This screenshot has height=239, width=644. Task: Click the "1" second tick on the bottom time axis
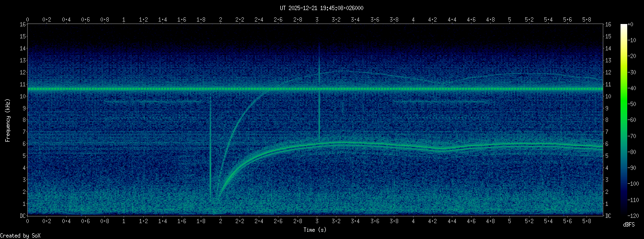[124, 221]
